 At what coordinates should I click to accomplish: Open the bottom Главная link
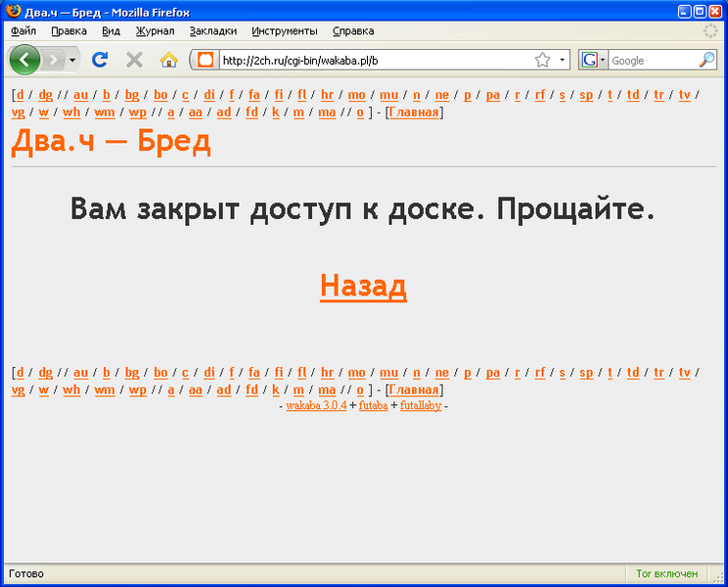point(414,389)
